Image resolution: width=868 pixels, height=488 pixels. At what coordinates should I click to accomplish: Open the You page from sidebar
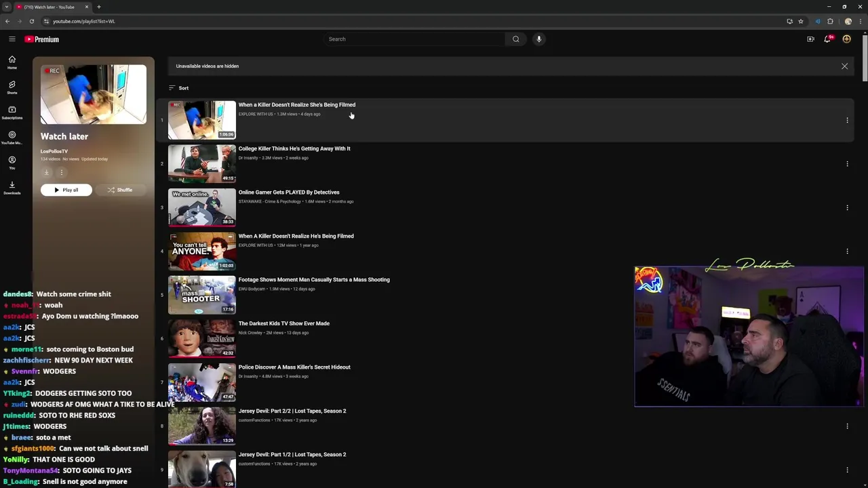[x=12, y=163]
